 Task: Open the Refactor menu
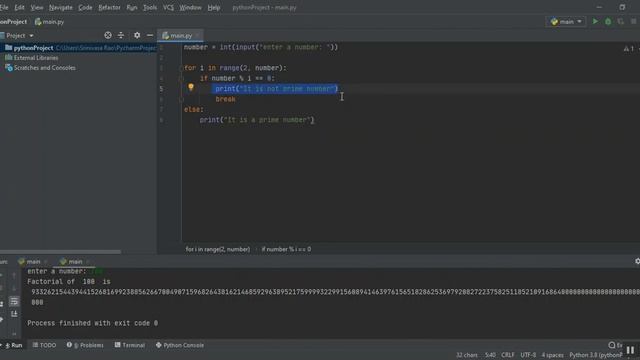coord(109,7)
